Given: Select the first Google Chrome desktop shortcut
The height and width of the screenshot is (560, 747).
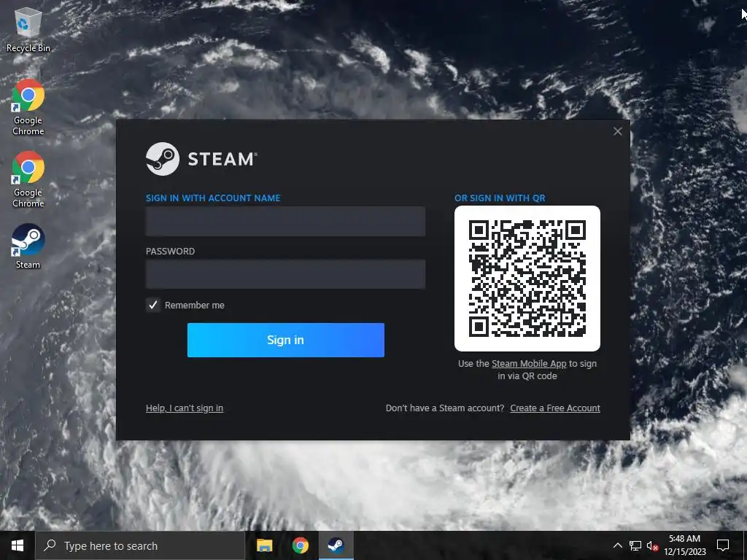Looking at the screenshot, I should click(x=28, y=107).
